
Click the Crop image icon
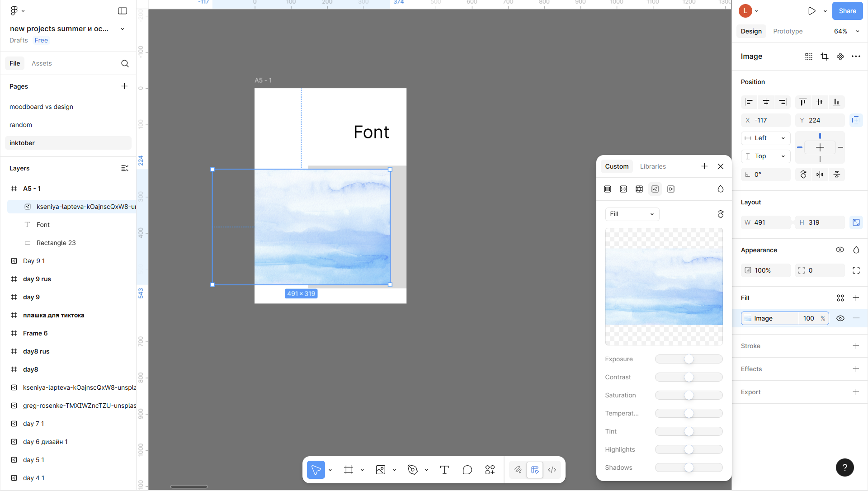[x=824, y=57]
